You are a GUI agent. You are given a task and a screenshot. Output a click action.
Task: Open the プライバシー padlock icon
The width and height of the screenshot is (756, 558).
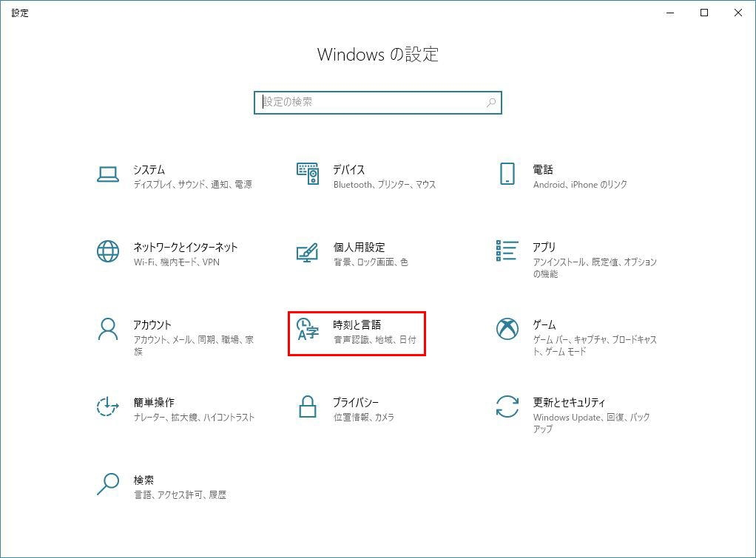click(308, 406)
